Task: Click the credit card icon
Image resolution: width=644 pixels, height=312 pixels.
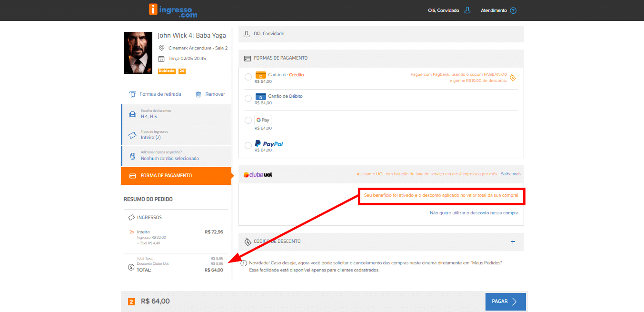Action: (x=261, y=75)
